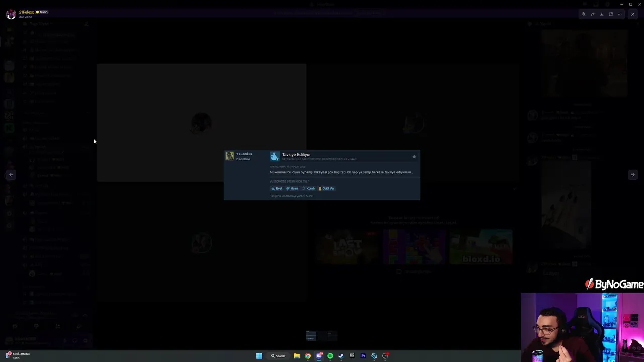Open the blue diamond app in taskbar
Viewport: 644px width, 362px height.
coord(374,356)
